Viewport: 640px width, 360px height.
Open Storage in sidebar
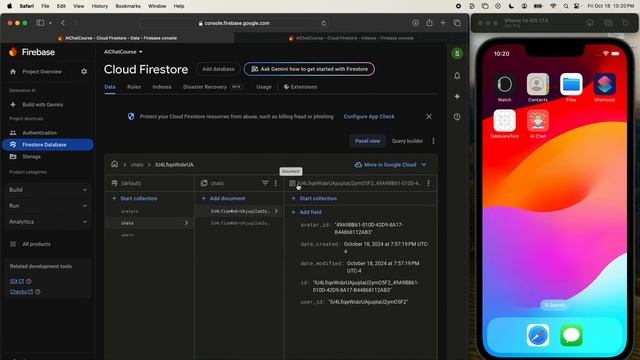click(31, 157)
